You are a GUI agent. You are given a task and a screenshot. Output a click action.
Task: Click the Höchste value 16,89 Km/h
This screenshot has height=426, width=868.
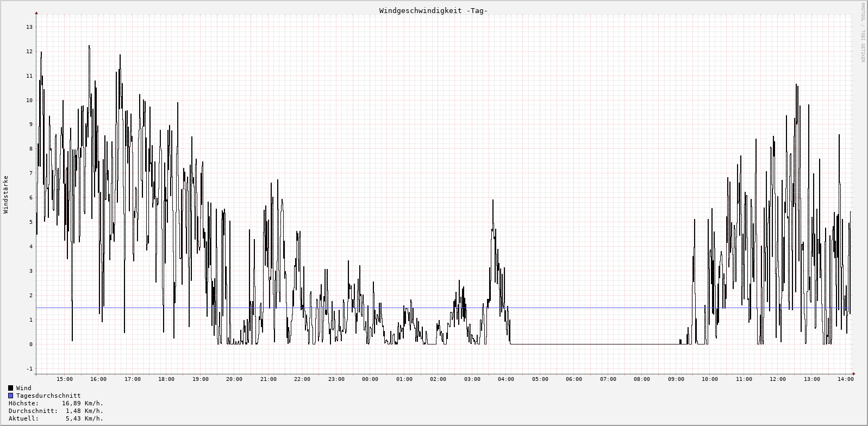point(83,403)
